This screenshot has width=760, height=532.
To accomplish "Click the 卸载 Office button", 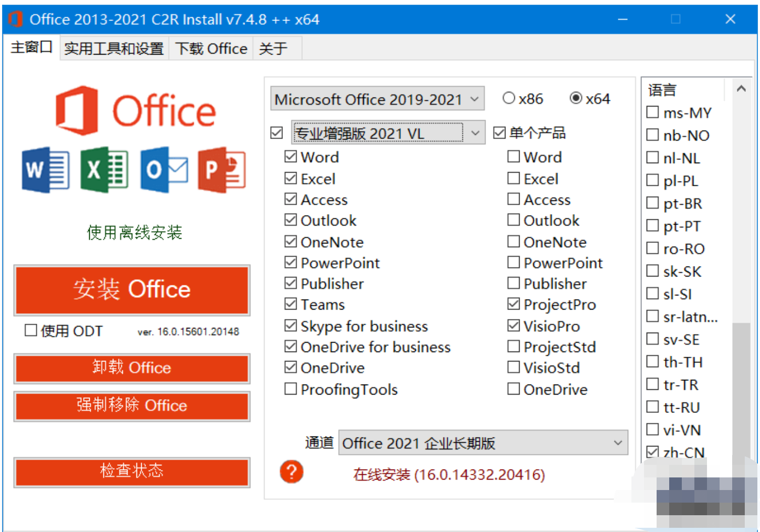I will (132, 368).
